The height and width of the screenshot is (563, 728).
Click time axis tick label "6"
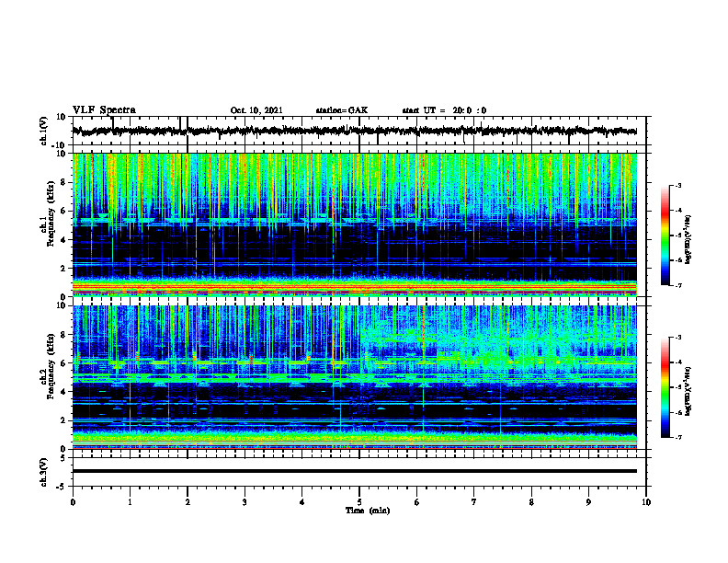pos(417,502)
